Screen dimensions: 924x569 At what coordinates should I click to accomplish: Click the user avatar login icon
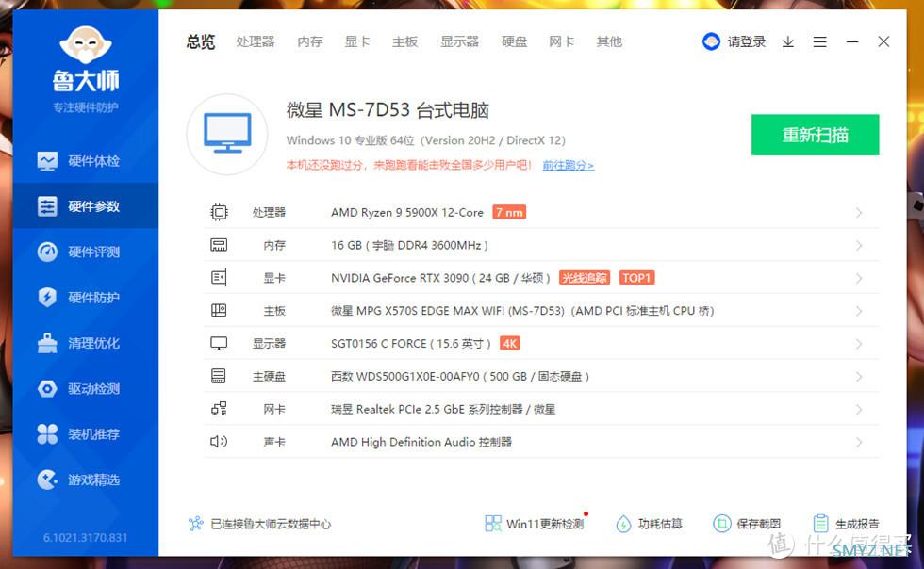click(x=711, y=41)
